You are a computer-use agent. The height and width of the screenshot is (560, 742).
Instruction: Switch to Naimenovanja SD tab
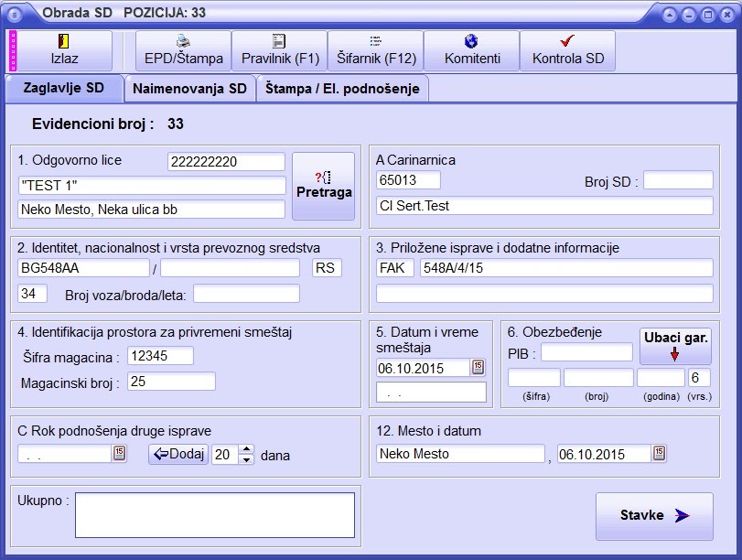(189, 89)
